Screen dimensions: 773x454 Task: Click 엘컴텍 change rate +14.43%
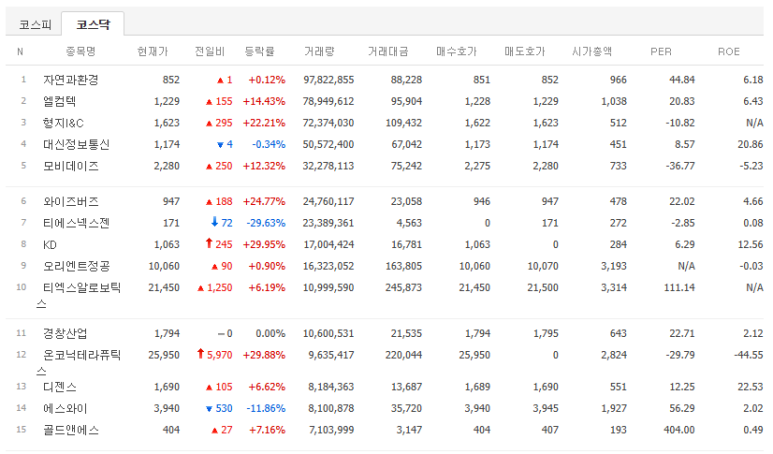pos(264,102)
